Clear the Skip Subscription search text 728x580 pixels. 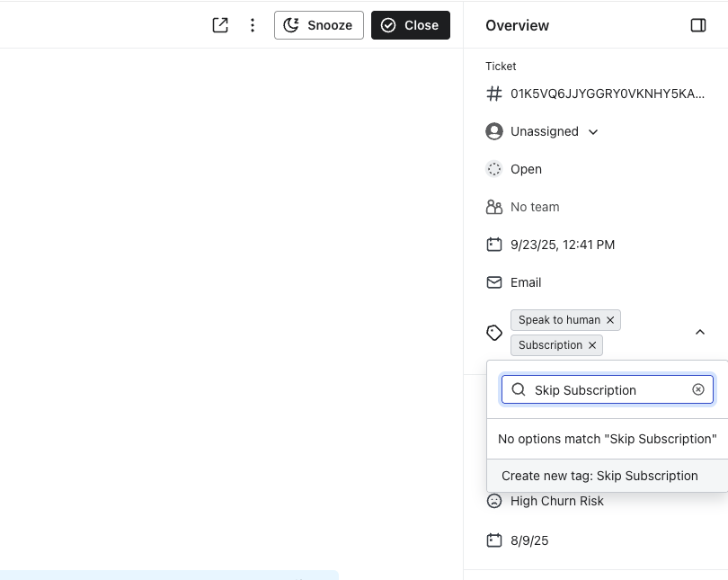[x=698, y=389]
